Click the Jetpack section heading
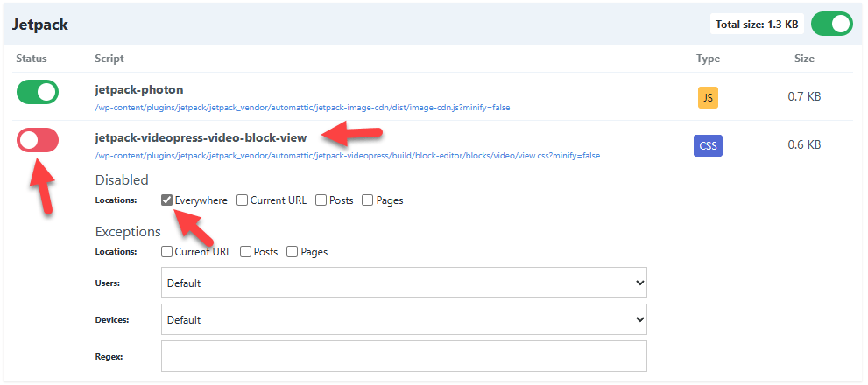 pos(40,24)
